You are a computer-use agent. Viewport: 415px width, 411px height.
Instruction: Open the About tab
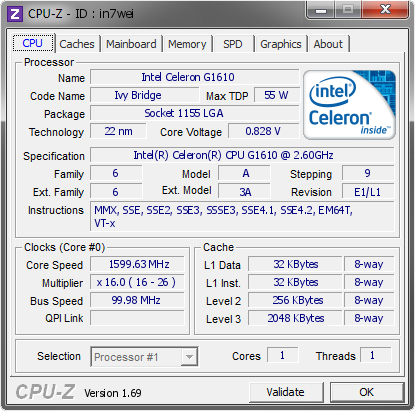coord(328,44)
